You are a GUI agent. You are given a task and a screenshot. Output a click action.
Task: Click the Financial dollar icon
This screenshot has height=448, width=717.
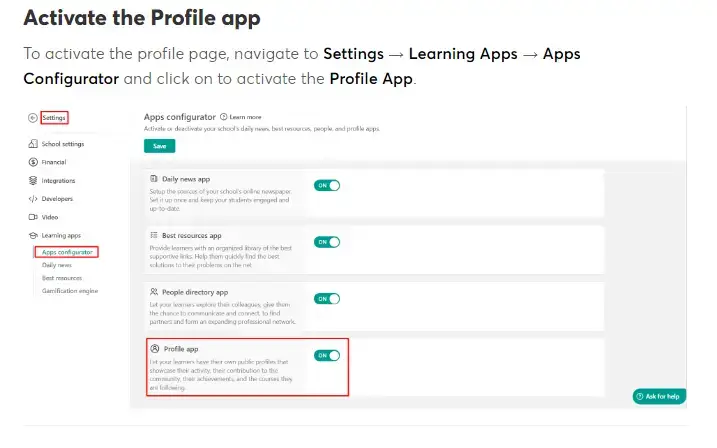[x=32, y=163]
